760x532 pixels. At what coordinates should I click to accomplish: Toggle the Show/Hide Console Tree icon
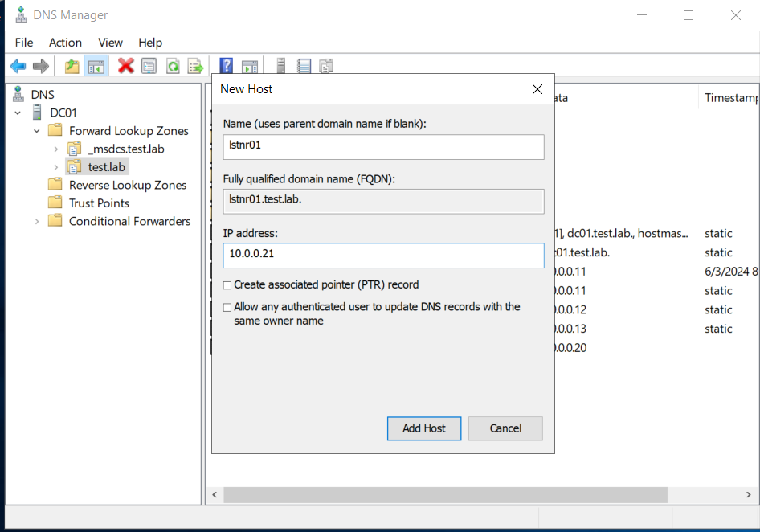tap(96, 66)
